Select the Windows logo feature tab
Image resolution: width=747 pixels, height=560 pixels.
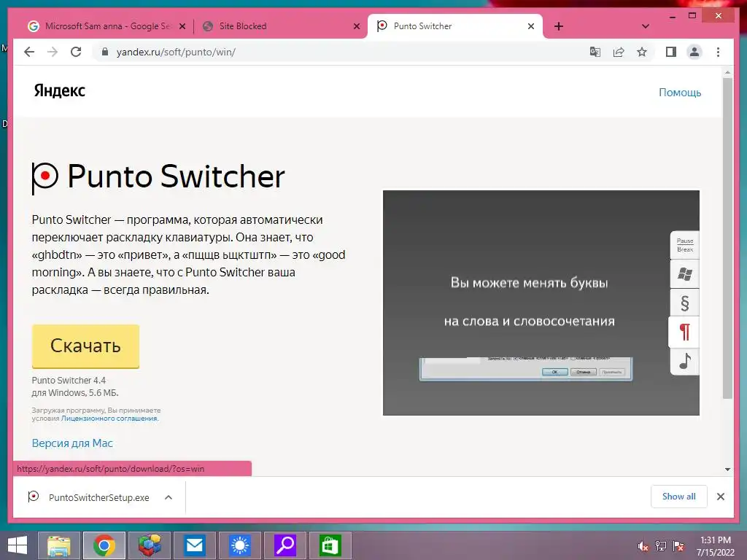(x=684, y=274)
